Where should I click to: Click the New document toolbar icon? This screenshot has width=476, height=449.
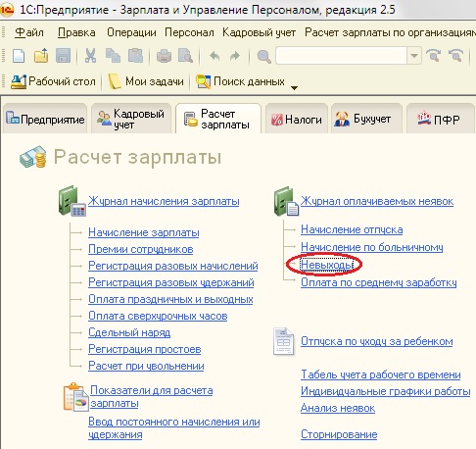coord(19,56)
